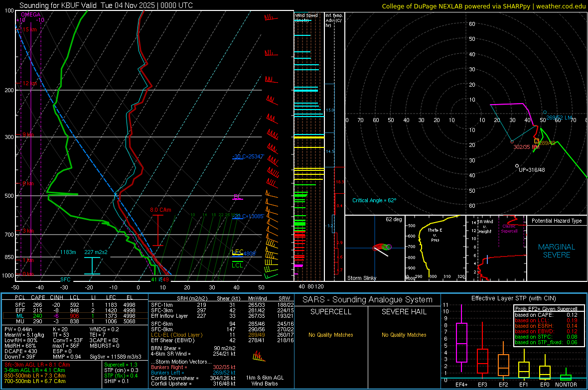Select the 'SFC-1km' kinematics row
The height and width of the screenshot is (390, 588).
(x=222, y=305)
